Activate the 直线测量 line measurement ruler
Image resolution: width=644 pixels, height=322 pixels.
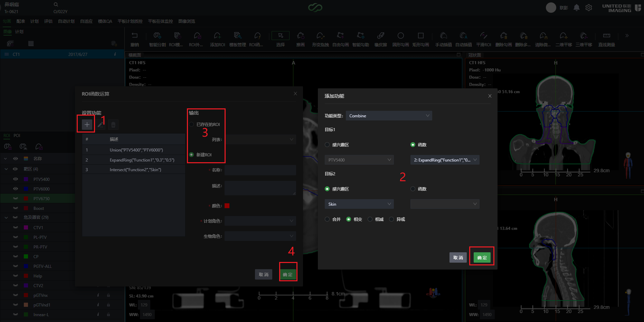click(x=606, y=39)
